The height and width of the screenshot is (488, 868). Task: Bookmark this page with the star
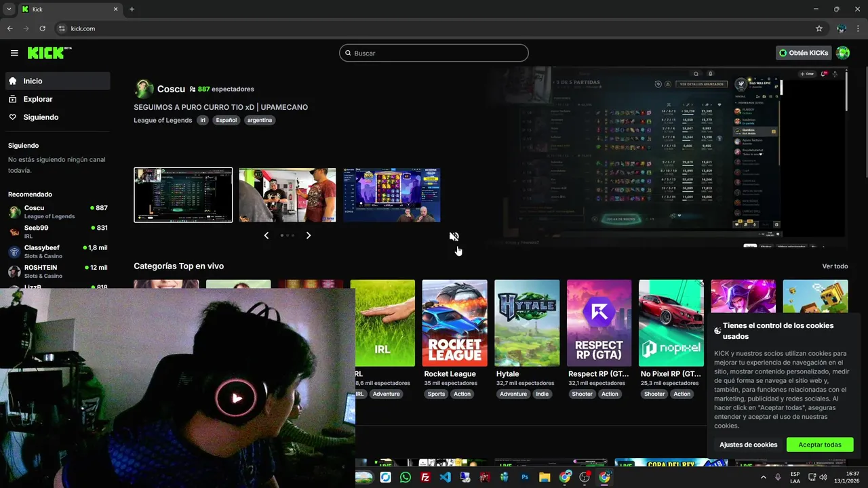819,28
